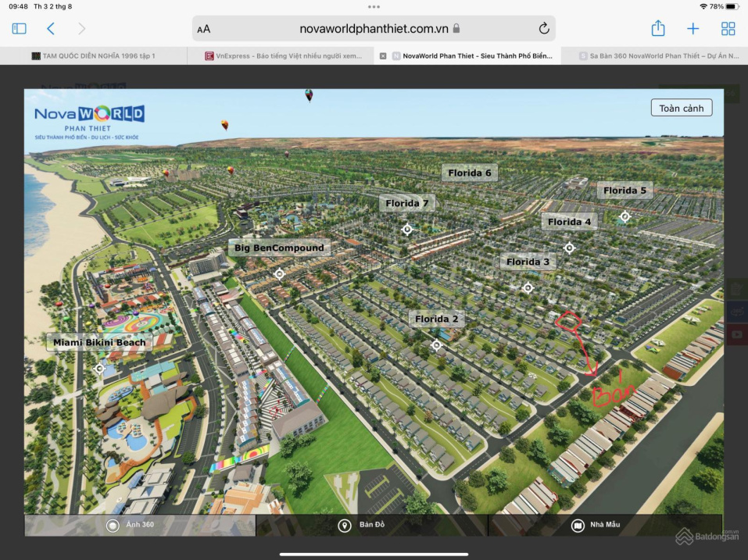Click target marker under Florida 7
This screenshot has width=748, height=560.
(x=407, y=230)
